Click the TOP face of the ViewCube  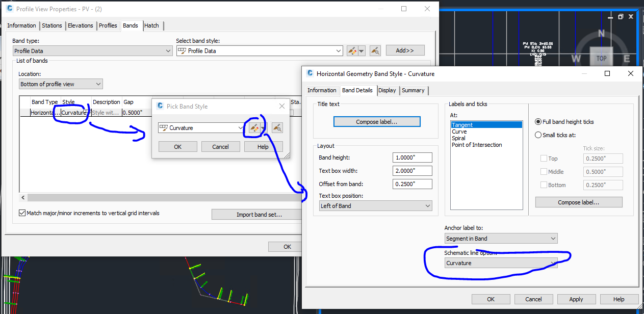[x=602, y=59]
